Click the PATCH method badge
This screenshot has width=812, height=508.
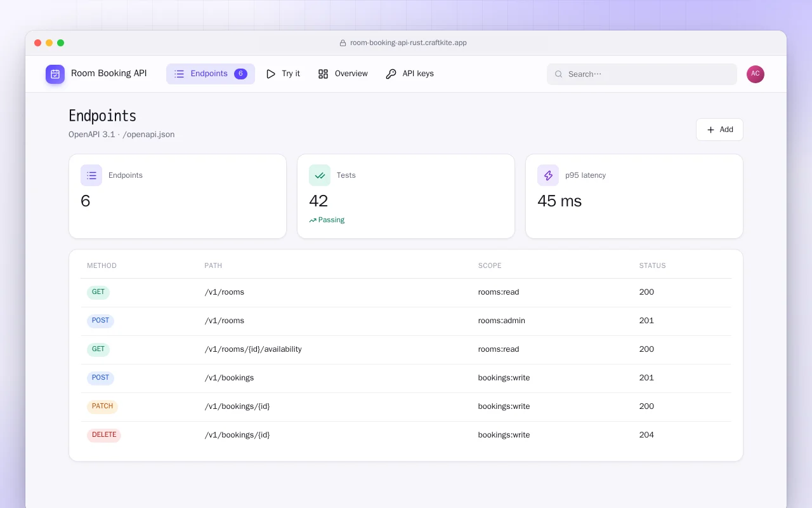pos(102,407)
